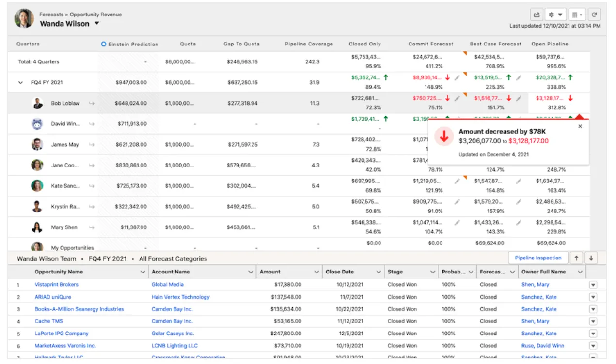The height and width of the screenshot is (364, 616).
Task: Click the edit pencil on Kate Sanchez's commit forecast
Action: click(458, 181)
